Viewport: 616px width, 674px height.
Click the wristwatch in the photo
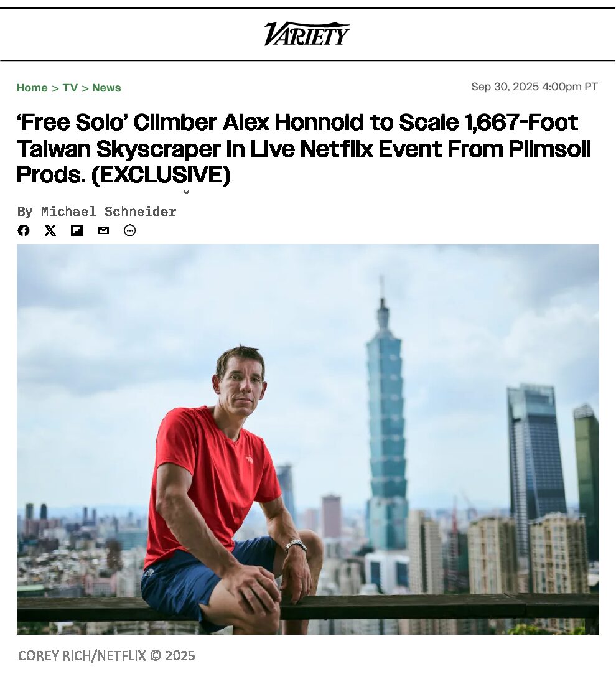click(x=296, y=545)
